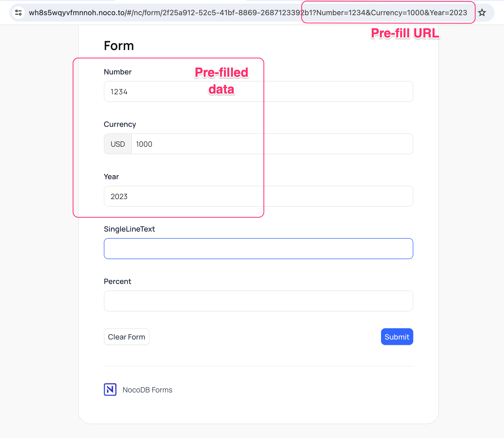
Task: Click the Year field showing 2023
Action: [258, 196]
